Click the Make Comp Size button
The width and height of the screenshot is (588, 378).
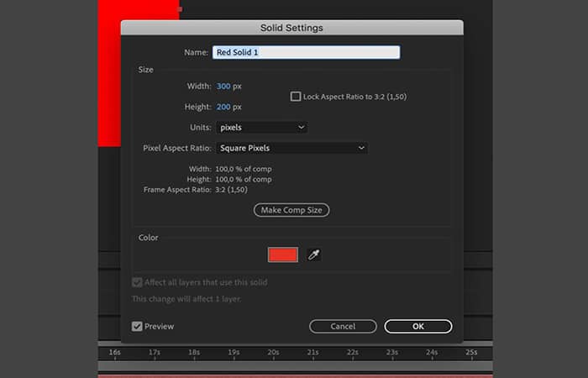coord(291,210)
